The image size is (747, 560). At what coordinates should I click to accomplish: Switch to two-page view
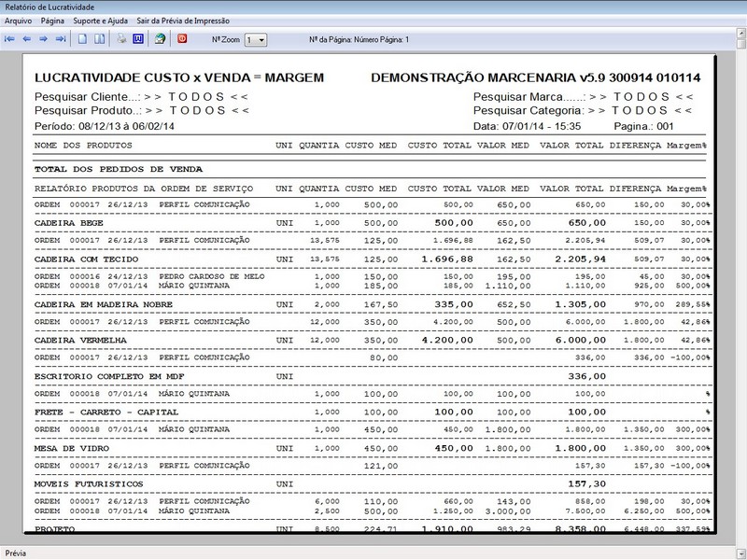point(98,39)
